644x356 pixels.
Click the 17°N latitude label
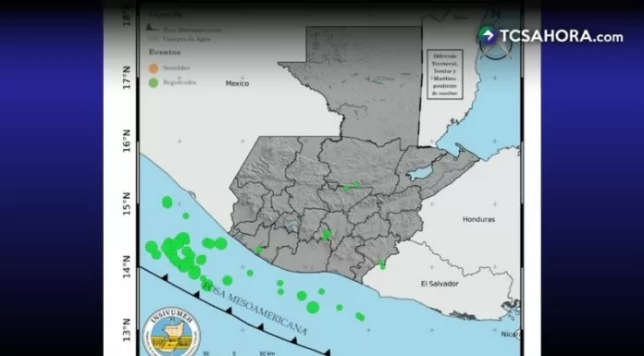click(127, 78)
